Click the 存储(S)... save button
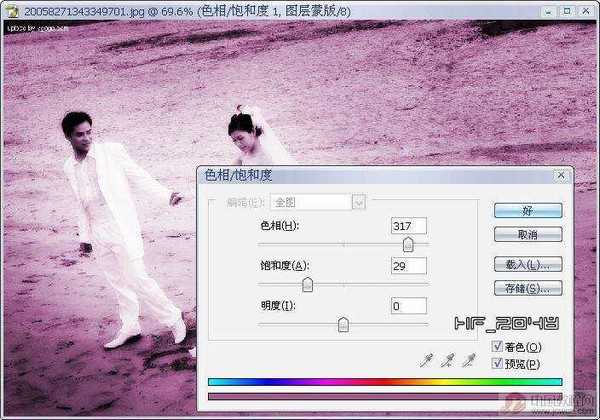600x420 pixels. click(x=527, y=288)
